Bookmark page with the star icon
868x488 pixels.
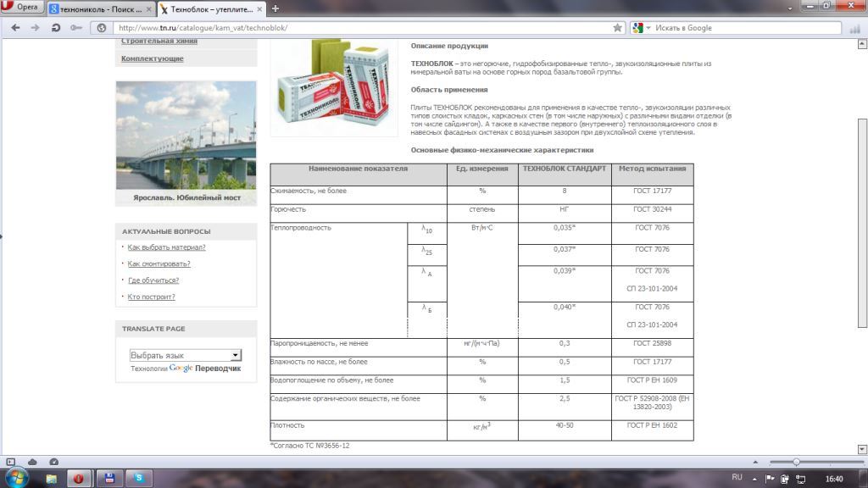pos(617,27)
